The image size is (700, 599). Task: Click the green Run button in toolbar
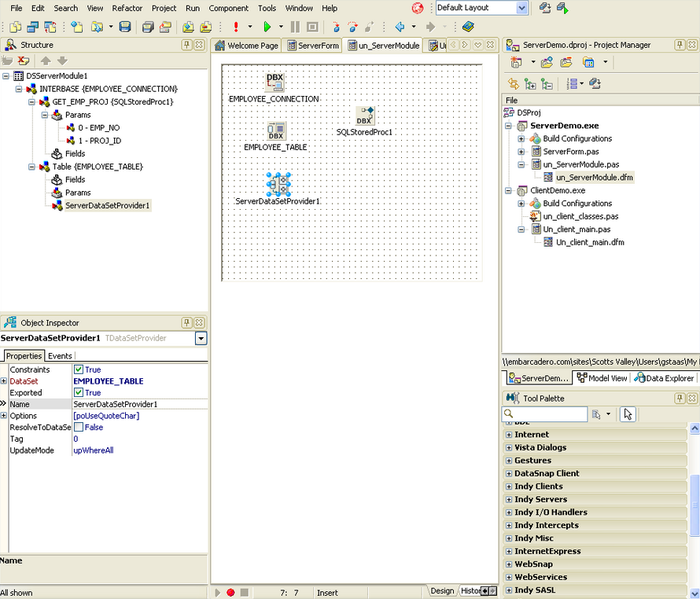coord(267,27)
